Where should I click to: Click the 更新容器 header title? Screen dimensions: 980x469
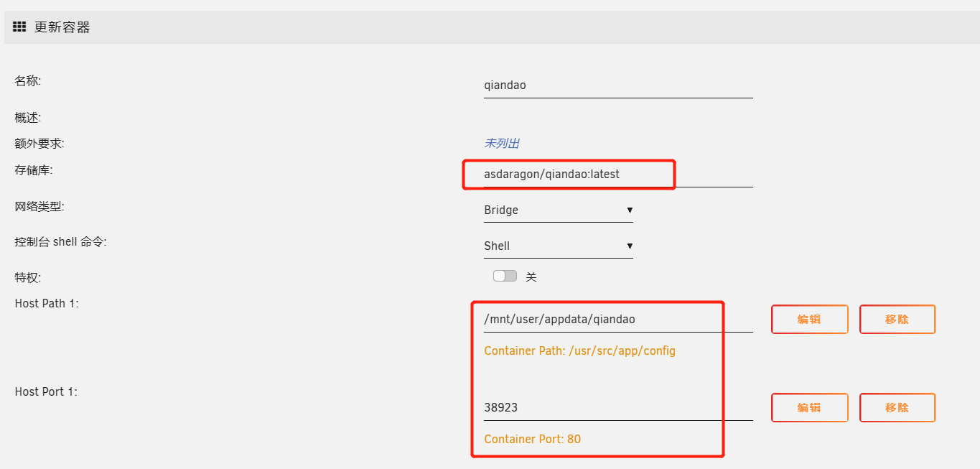[x=62, y=27]
